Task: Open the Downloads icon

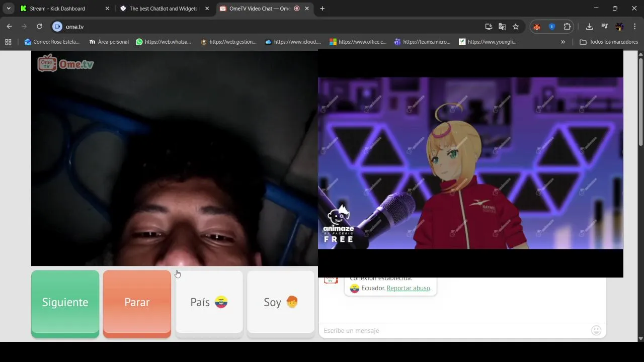Action: click(x=589, y=27)
